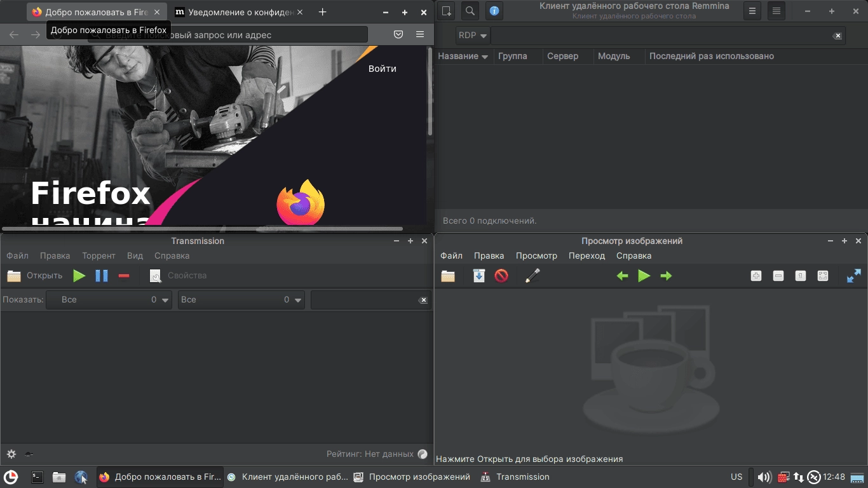Click Pocket save icon in Firefox toolbar
This screenshot has width=868, height=488.
(x=398, y=34)
